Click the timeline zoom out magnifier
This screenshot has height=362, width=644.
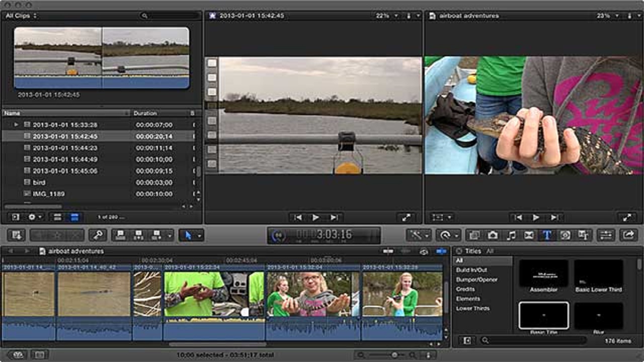(361, 355)
